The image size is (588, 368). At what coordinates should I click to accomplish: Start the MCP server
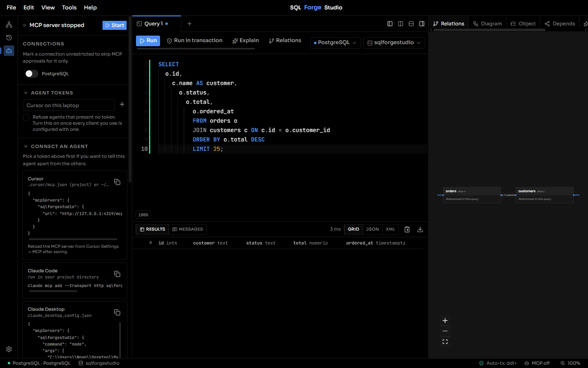click(x=114, y=25)
